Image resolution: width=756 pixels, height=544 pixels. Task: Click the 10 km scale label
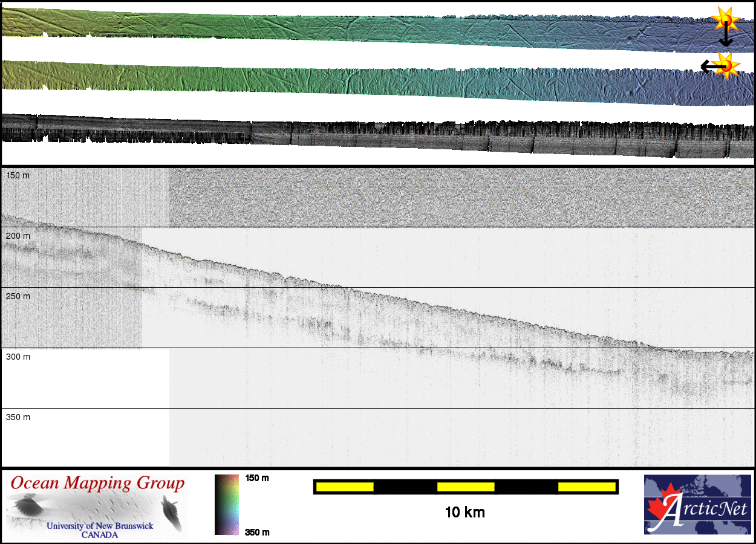coord(464,513)
